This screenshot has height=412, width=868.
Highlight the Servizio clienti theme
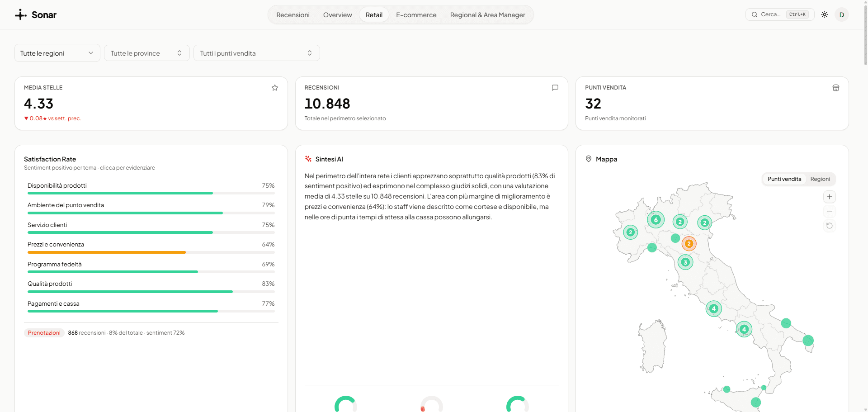(151, 228)
